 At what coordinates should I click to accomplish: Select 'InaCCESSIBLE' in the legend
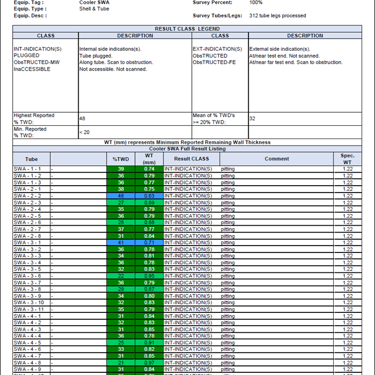[32, 69]
